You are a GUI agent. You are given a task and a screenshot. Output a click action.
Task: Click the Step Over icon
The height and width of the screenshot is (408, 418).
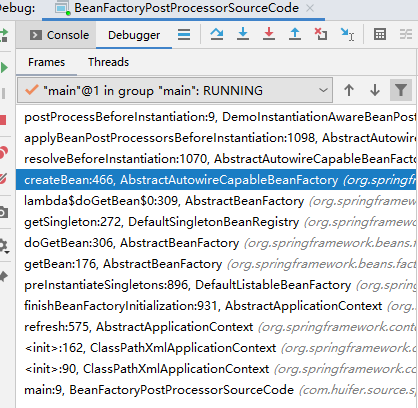[217, 34]
